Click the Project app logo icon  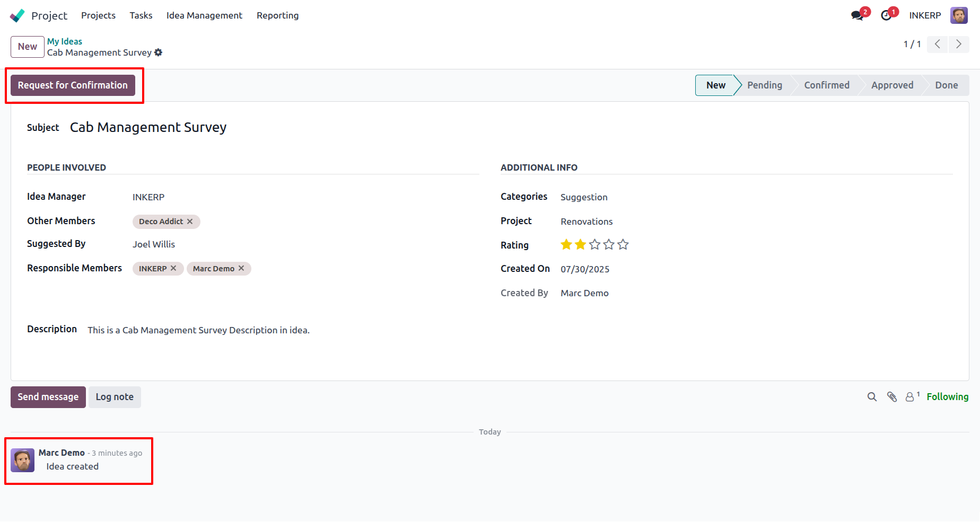[17, 15]
